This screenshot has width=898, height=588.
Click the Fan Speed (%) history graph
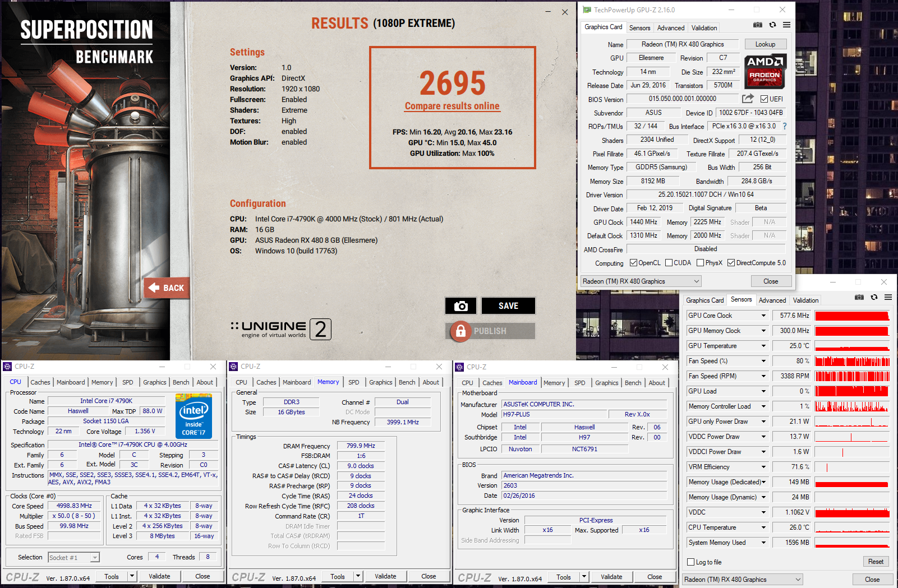(853, 361)
